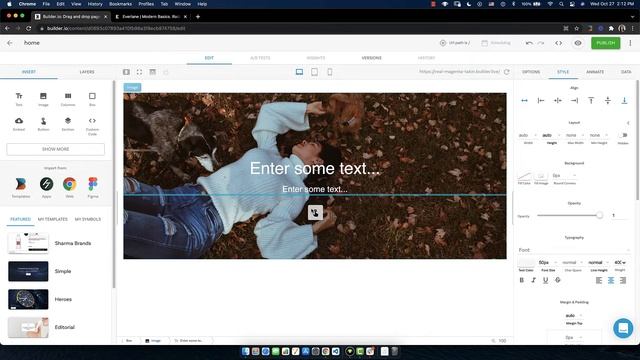Image resolution: width=640 pixels, height=360 pixels.
Task: Switch to the Versions tab
Action: tap(371, 58)
